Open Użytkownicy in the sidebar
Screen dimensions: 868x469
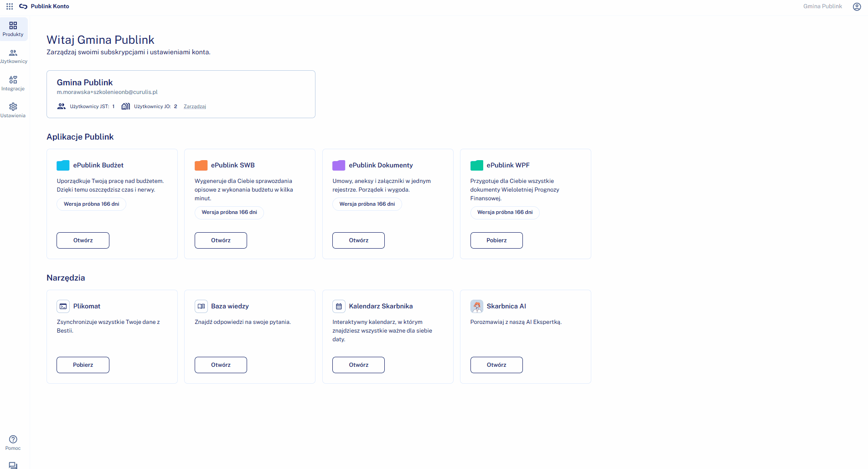click(x=13, y=56)
